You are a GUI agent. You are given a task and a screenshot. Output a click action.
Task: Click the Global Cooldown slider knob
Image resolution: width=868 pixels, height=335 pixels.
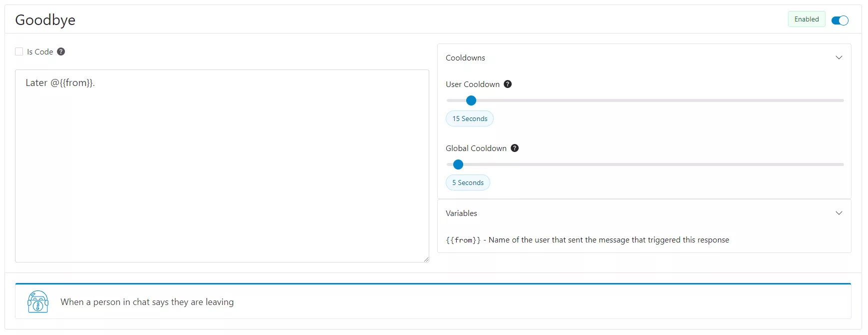(458, 164)
